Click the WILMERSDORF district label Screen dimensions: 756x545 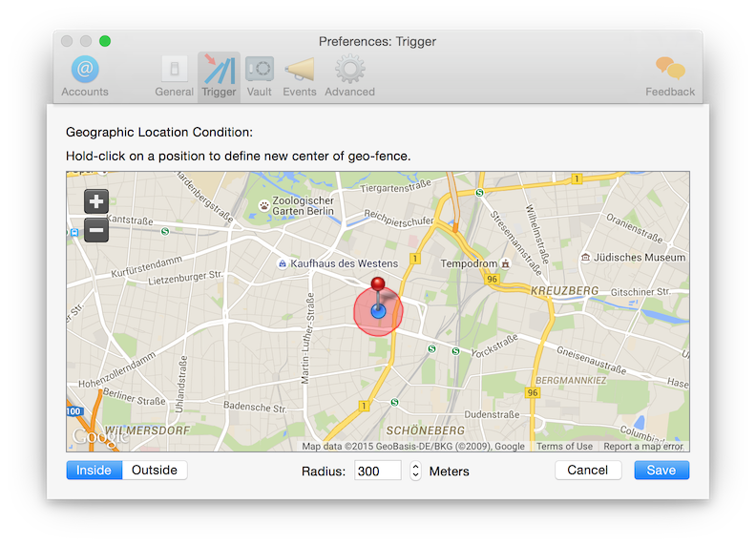[148, 430]
